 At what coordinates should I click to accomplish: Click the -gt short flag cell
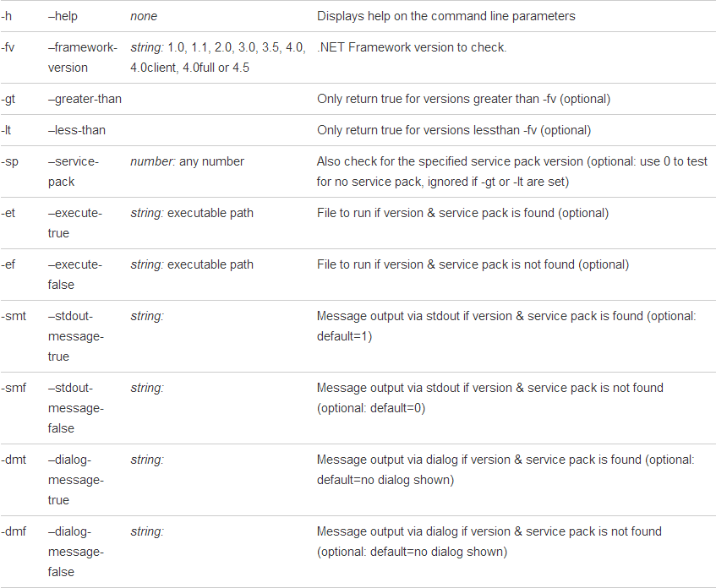[8, 99]
